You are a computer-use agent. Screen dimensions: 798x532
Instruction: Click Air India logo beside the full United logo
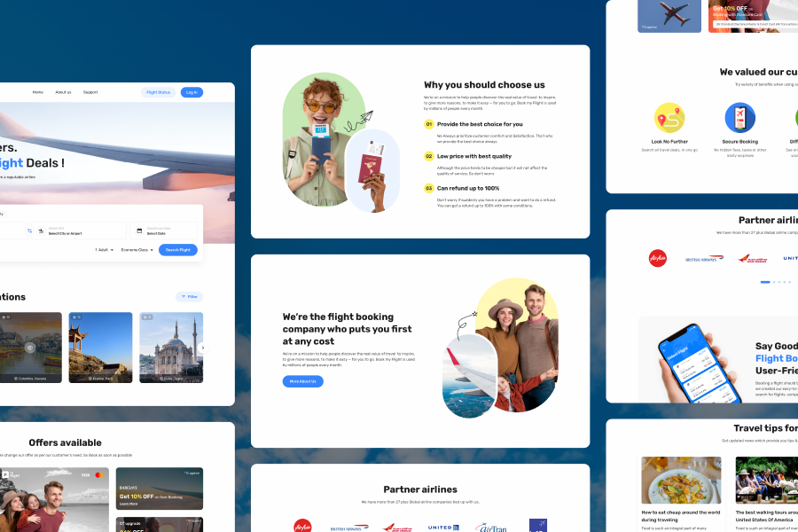[x=397, y=528]
